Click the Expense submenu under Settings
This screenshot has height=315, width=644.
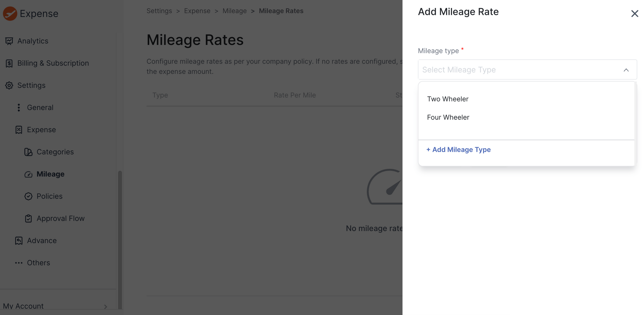[x=41, y=130]
